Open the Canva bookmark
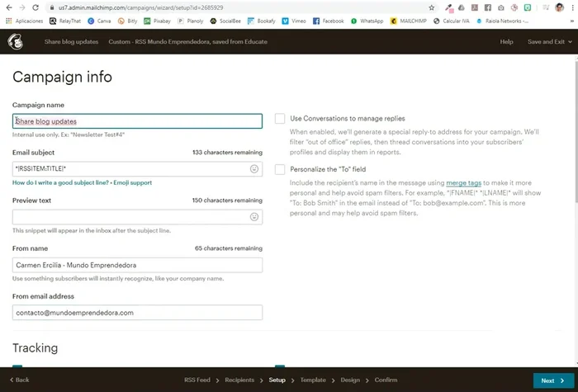578x392 pixels. point(99,21)
